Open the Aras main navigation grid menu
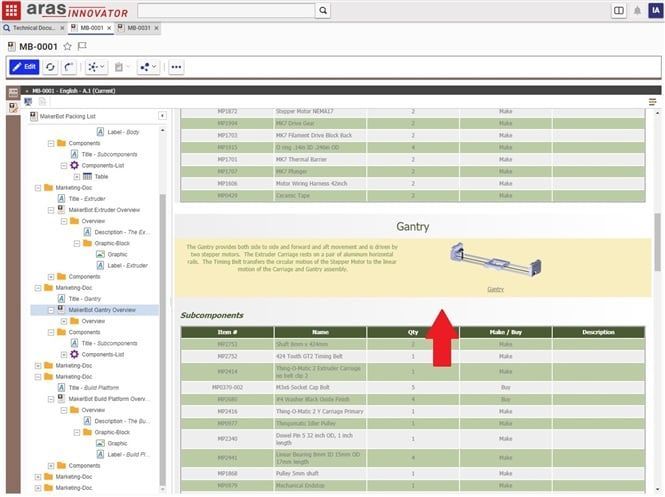The height and width of the screenshot is (497, 665). (11, 10)
